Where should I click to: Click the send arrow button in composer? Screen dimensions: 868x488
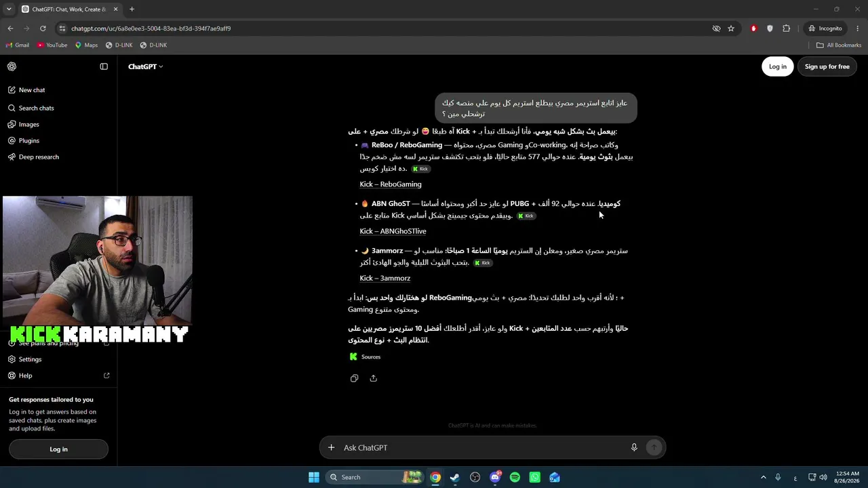(x=654, y=447)
